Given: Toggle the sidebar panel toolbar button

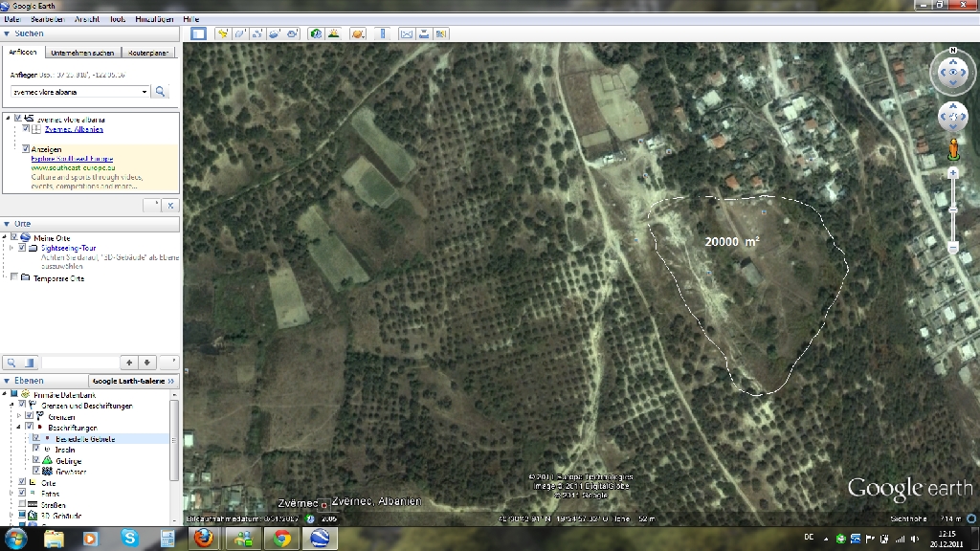Looking at the screenshot, I should tap(198, 33).
